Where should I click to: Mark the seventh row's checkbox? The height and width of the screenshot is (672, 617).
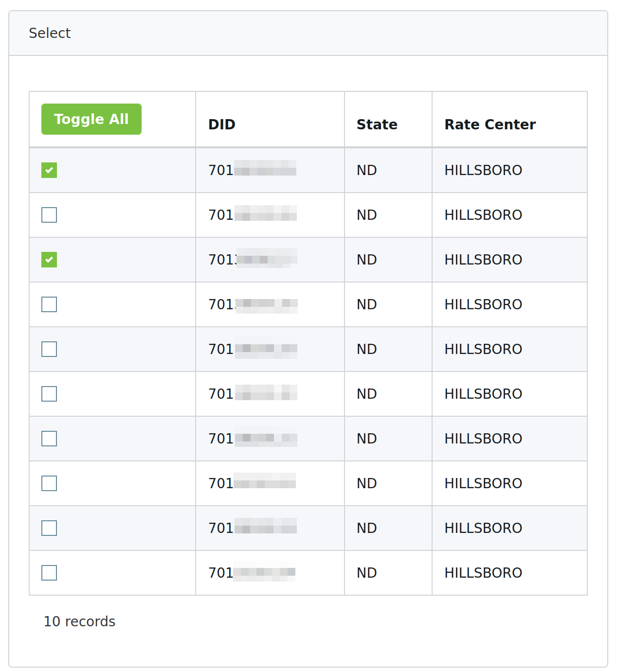pos(49,439)
